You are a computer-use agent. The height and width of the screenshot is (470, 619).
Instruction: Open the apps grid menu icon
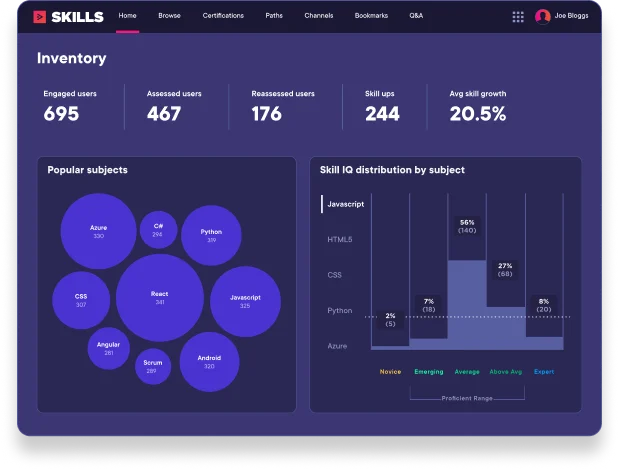tap(518, 17)
